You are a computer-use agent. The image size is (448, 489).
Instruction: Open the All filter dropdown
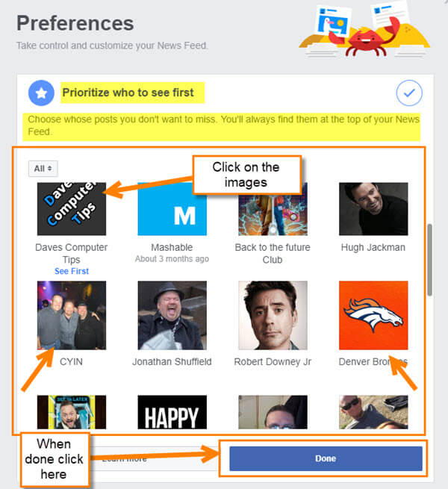pos(43,169)
